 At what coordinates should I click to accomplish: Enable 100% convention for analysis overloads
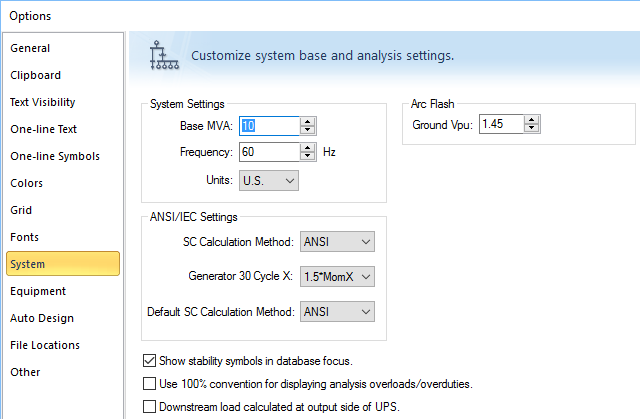point(150,384)
